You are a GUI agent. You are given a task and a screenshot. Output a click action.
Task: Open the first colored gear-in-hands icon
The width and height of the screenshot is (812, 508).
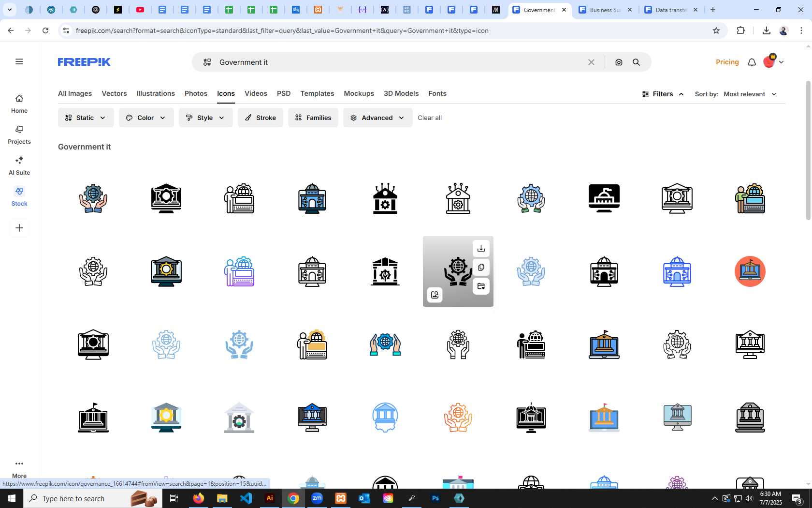pos(93,198)
